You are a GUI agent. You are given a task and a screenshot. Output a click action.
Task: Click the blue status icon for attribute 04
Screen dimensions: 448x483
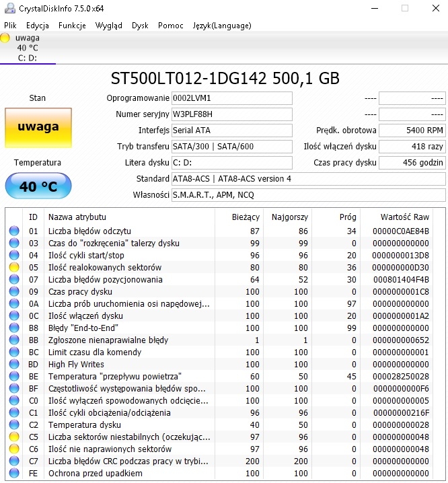(14, 255)
